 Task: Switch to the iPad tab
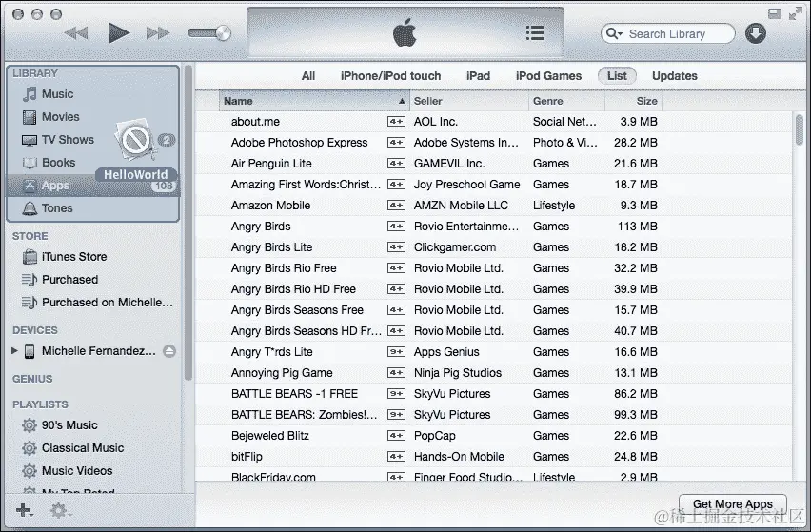478,76
